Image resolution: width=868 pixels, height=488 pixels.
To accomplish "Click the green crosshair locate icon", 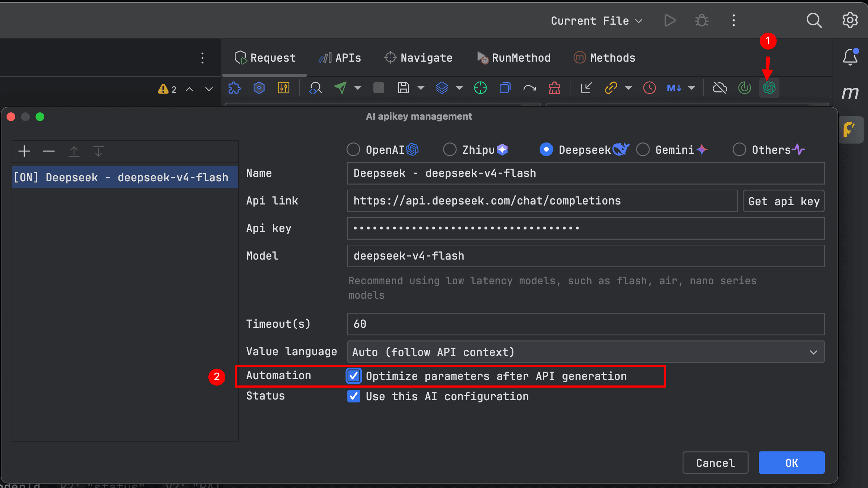I will 480,88.
